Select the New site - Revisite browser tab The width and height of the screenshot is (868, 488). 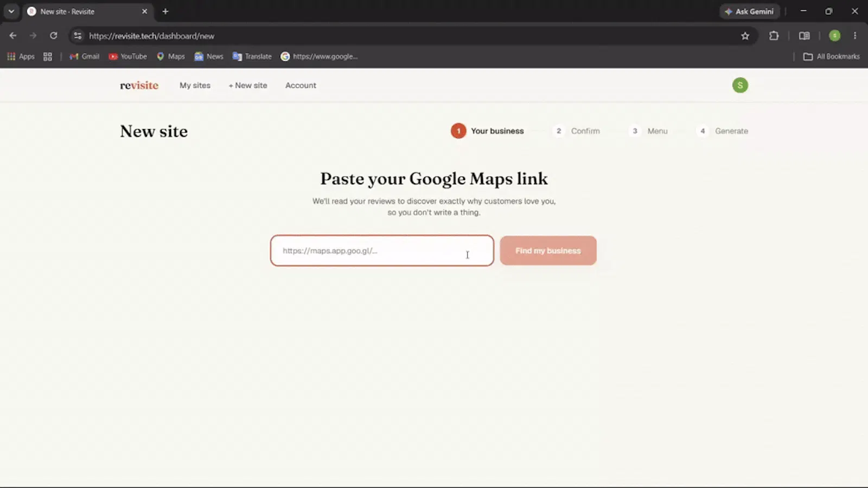click(x=87, y=11)
